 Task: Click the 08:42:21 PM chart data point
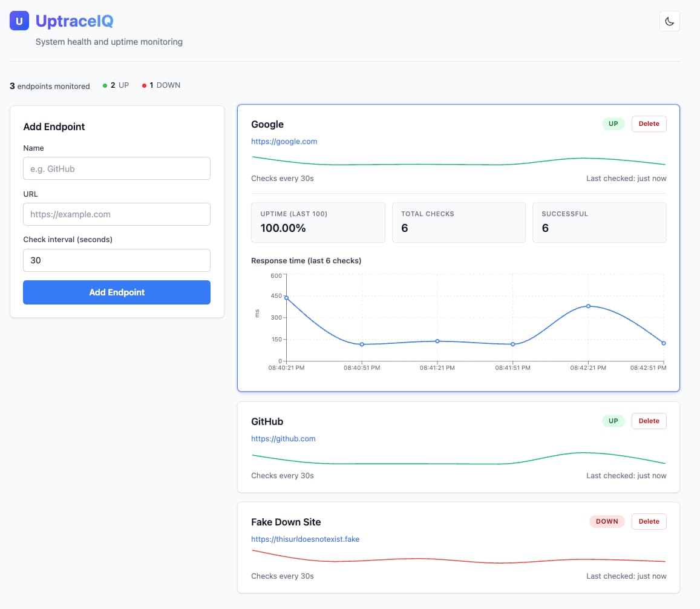coord(589,306)
